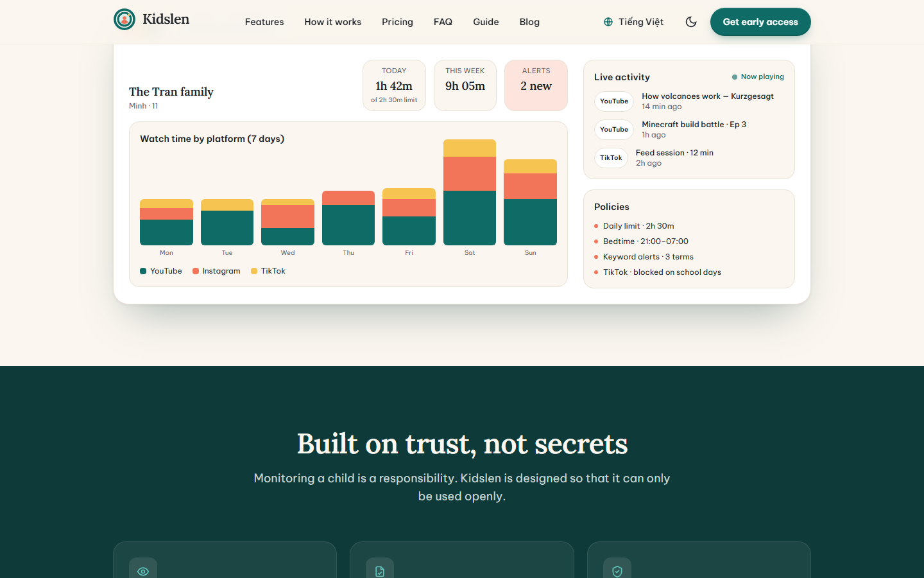Click the YouTube badge beside Minecraft build battle
The image size is (924, 578).
pyautogui.click(x=614, y=130)
